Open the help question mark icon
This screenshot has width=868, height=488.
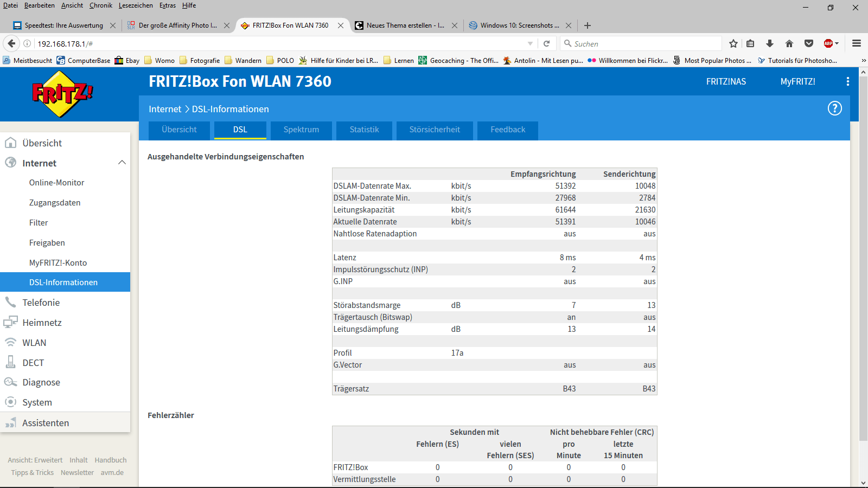[834, 108]
